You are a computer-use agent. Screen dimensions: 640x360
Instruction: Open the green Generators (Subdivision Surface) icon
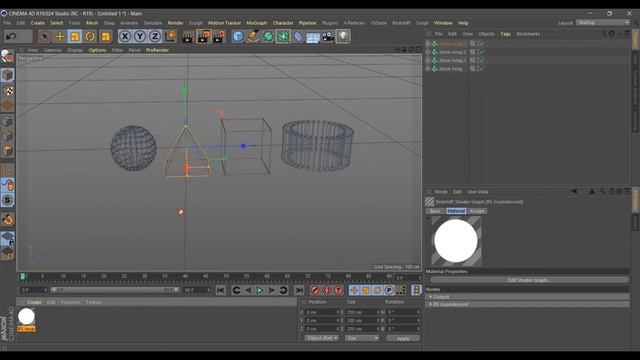click(x=268, y=37)
